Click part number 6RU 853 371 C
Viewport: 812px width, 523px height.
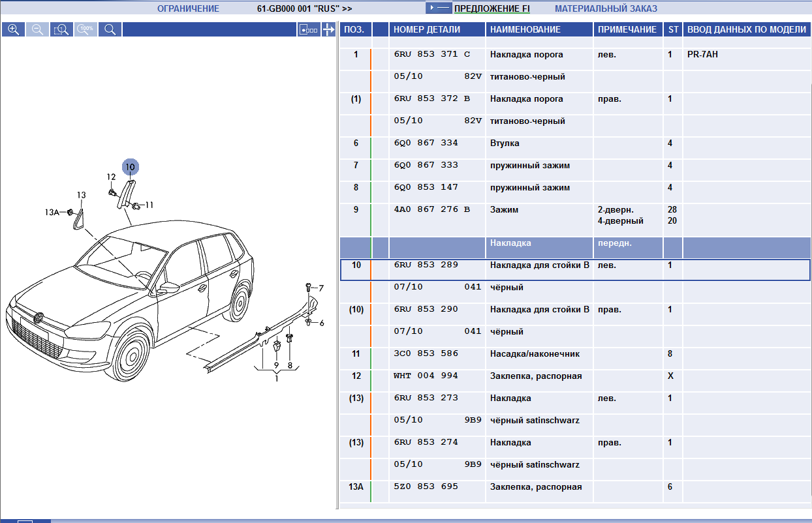tap(431, 55)
